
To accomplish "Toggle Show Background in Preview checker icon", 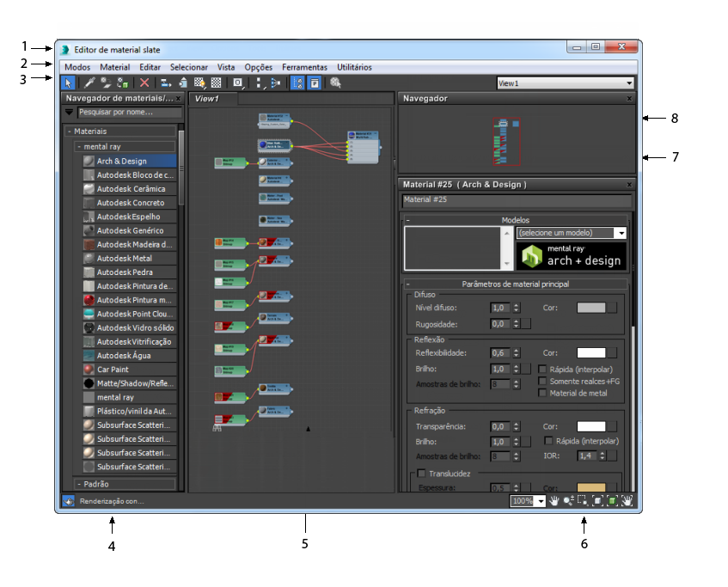I will click(217, 83).
